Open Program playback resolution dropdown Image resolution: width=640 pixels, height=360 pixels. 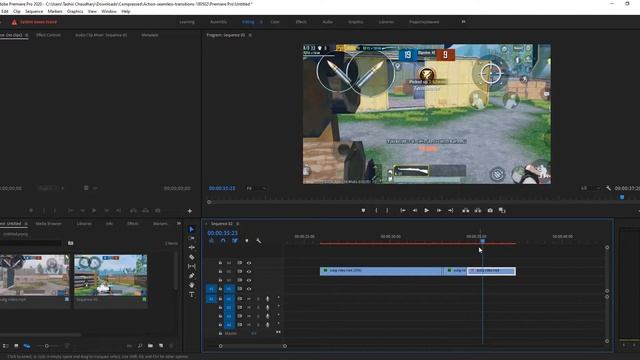[591, 188]
